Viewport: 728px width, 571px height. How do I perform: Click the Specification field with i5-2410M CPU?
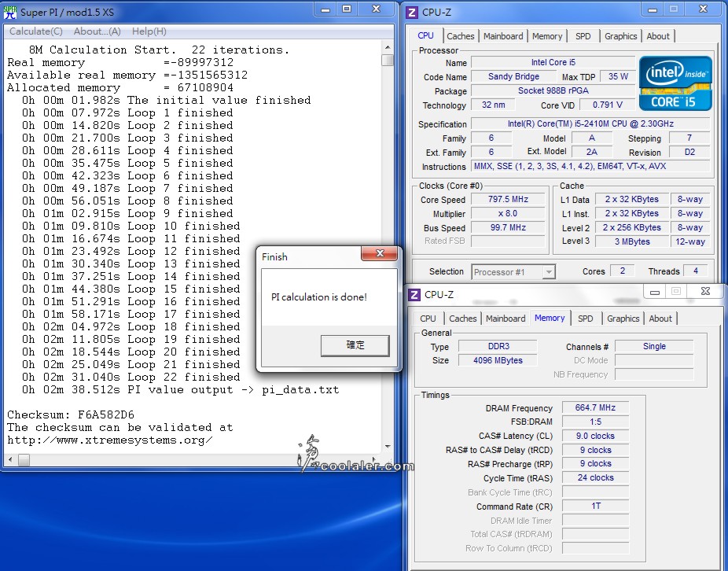590,124
